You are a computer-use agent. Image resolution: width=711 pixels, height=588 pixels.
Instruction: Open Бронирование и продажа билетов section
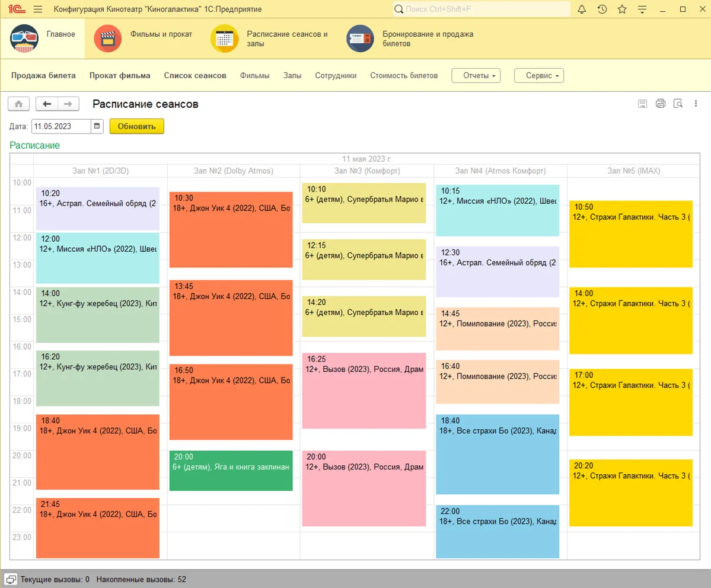click(410, 39)
